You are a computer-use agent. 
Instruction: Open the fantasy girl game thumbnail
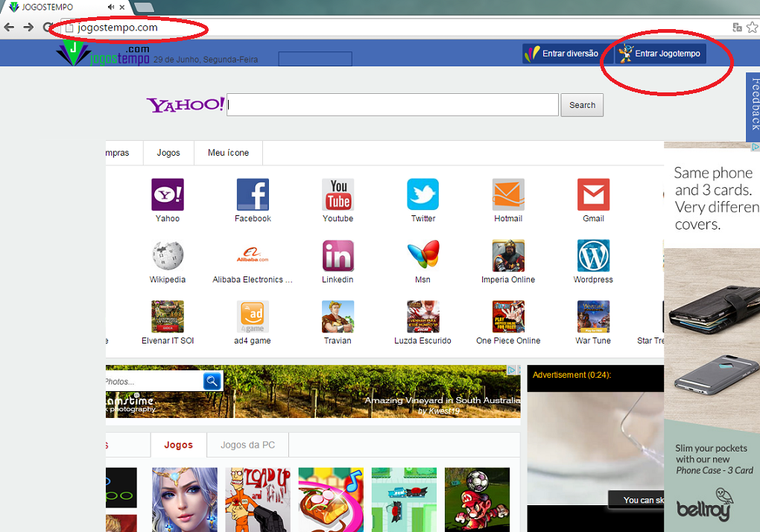pos(185,499)
